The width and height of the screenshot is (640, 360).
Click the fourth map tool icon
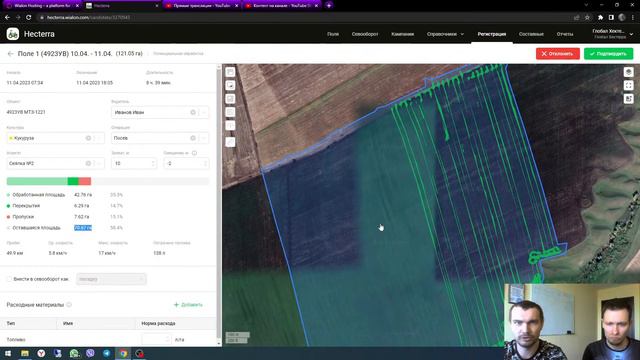[x=231, y=112]
